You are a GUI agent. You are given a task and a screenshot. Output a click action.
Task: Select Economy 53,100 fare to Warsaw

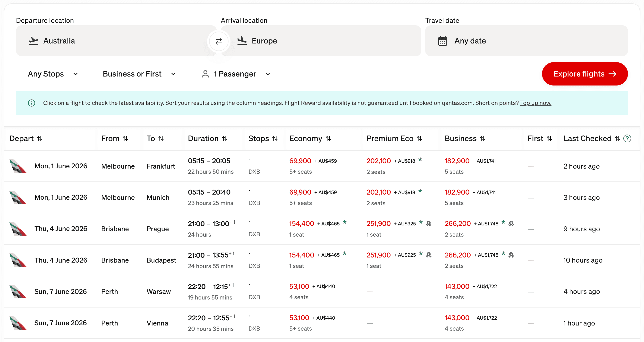[299, 287]
